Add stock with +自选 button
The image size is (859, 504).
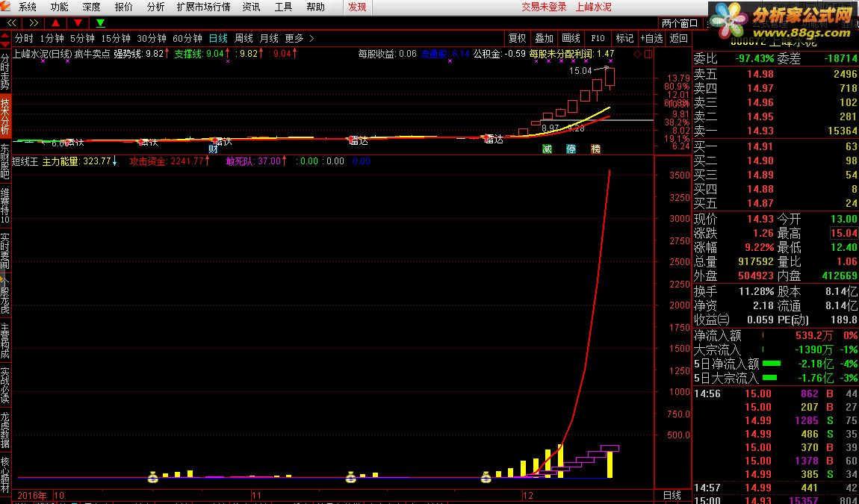[x=651, y=38]
